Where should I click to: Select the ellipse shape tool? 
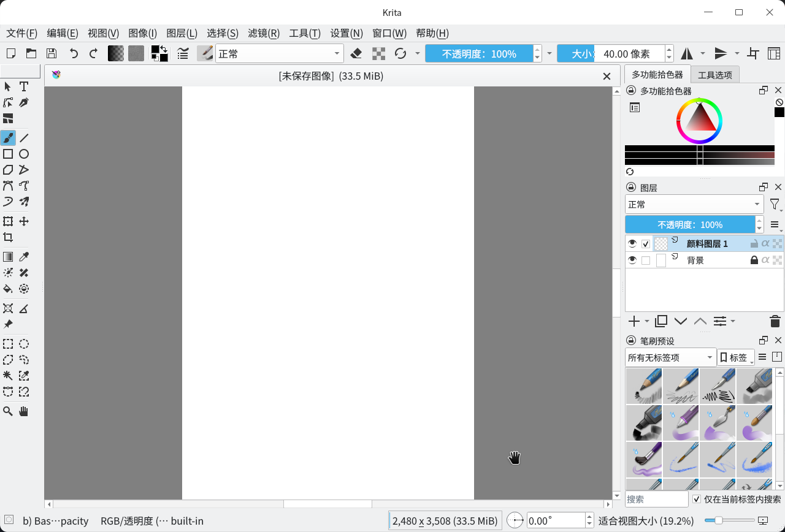tap(24, 154)
